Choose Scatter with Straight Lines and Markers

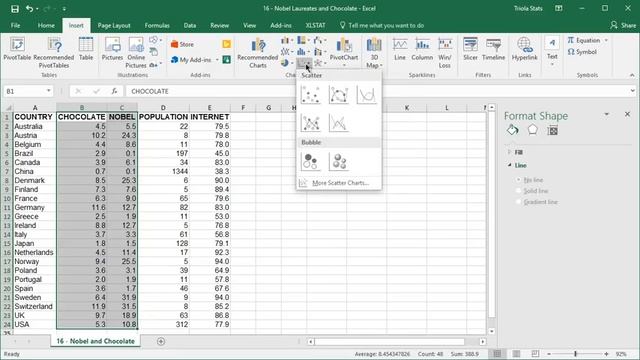310,123
